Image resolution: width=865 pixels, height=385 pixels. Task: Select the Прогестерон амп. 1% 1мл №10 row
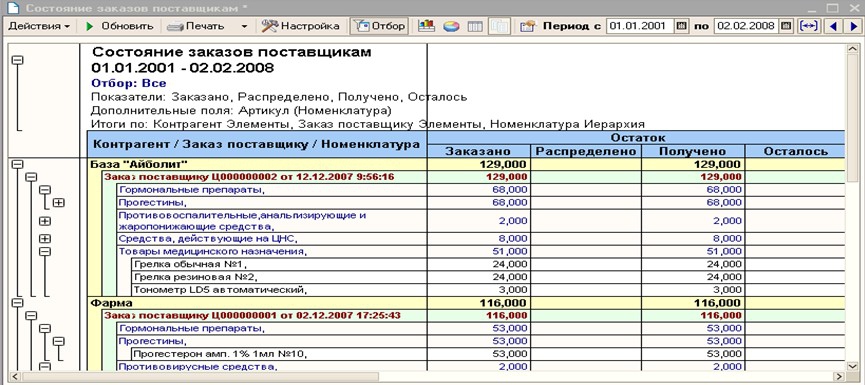pyautogui.click(x=220, y=354)
